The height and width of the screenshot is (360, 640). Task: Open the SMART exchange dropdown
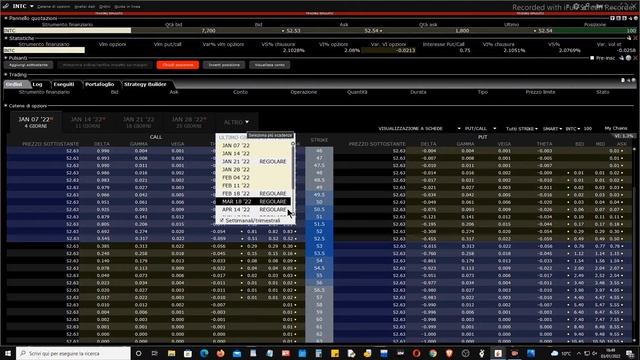pos(552,129)
